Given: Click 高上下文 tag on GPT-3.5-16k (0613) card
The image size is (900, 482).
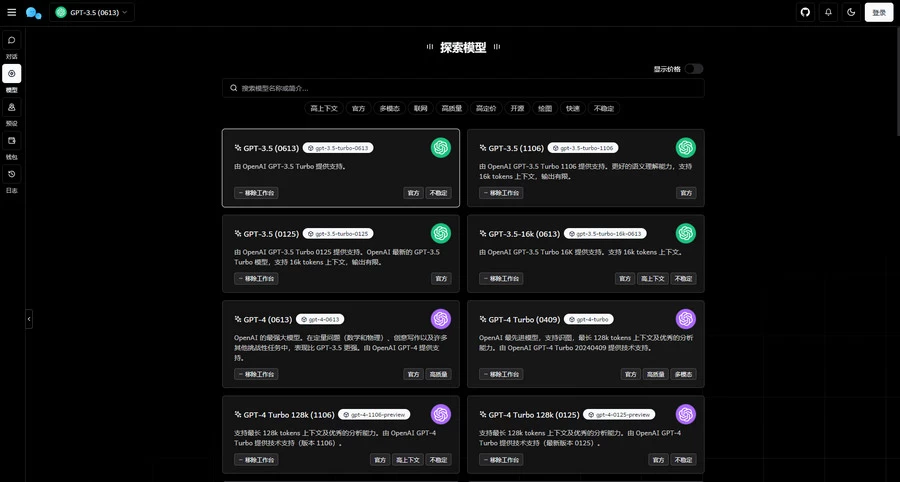Looking at the screenshot, I should (x=652, y=278).
